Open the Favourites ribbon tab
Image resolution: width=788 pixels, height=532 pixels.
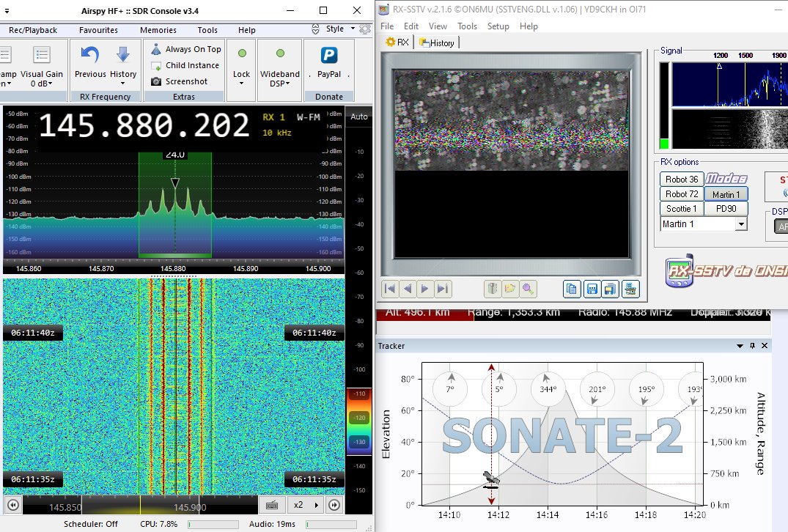(98, 30)
